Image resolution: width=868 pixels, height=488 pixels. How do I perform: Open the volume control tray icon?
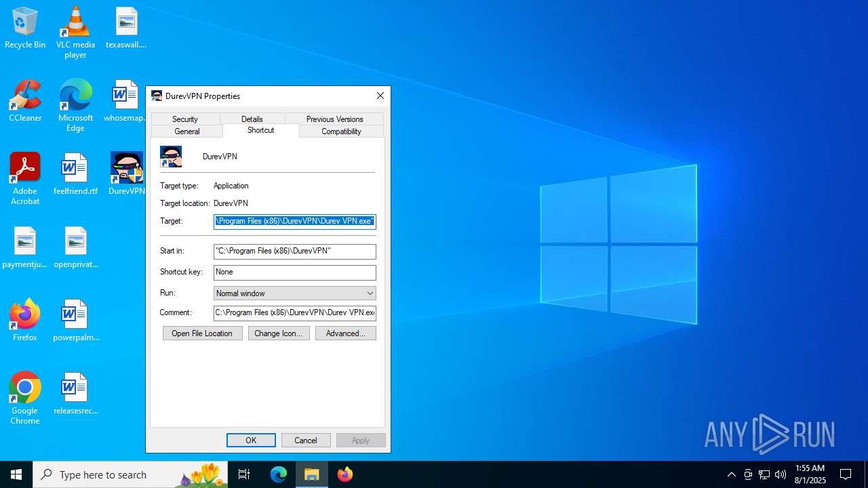point(781,474)
